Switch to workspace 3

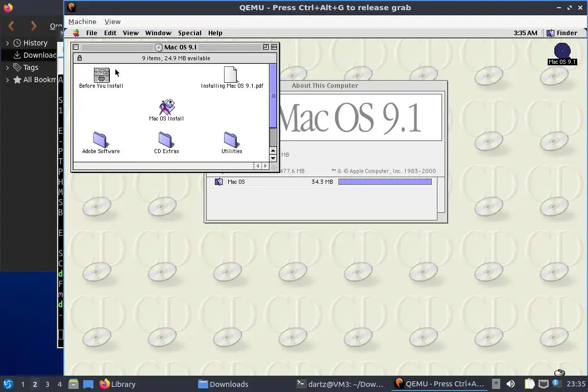click(x=47, y=384)
